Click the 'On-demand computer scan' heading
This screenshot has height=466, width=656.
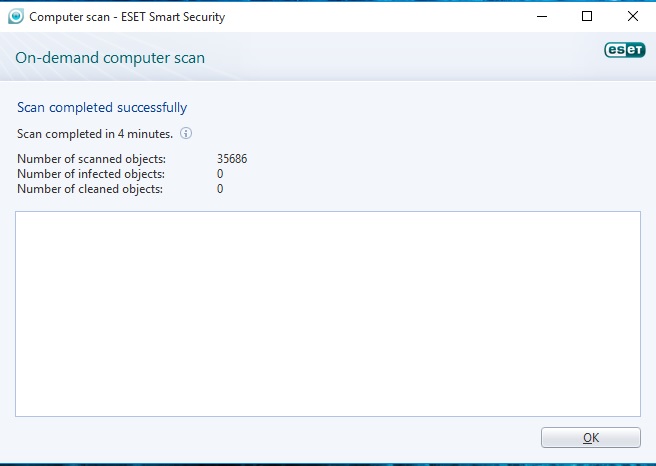click(x=110, y=58)
